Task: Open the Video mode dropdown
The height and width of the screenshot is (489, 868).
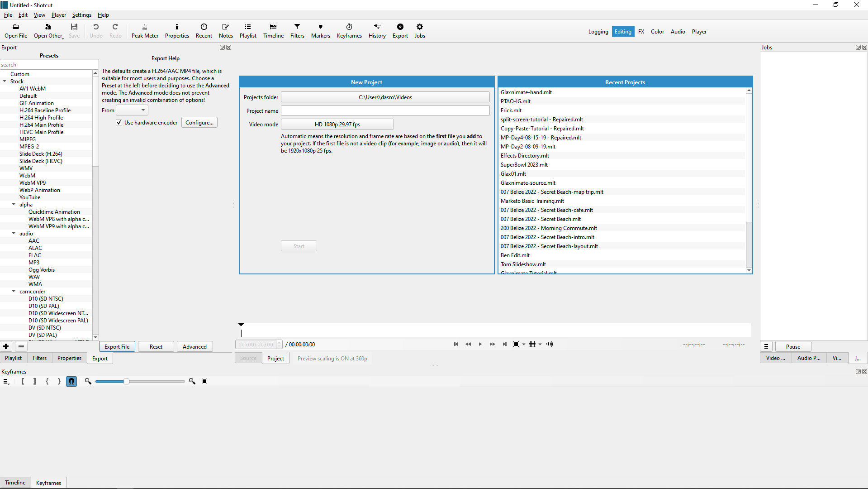Action: pyautogui.click(x=337, y=124)
